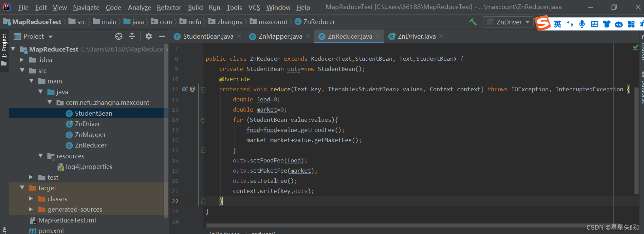This screenshot has height=234, width=644.
Task: Open Project panel settings gear
Action: click(x=148, y=36)
